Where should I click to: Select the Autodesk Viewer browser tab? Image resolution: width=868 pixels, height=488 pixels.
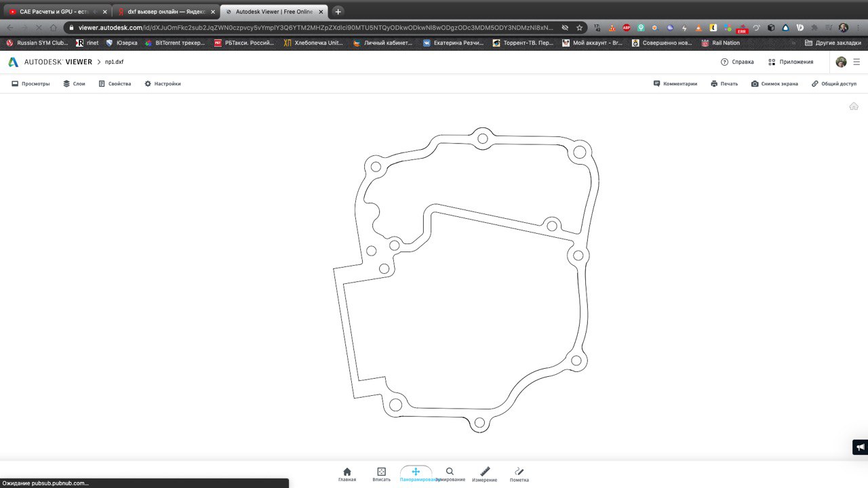coord(275,12)
